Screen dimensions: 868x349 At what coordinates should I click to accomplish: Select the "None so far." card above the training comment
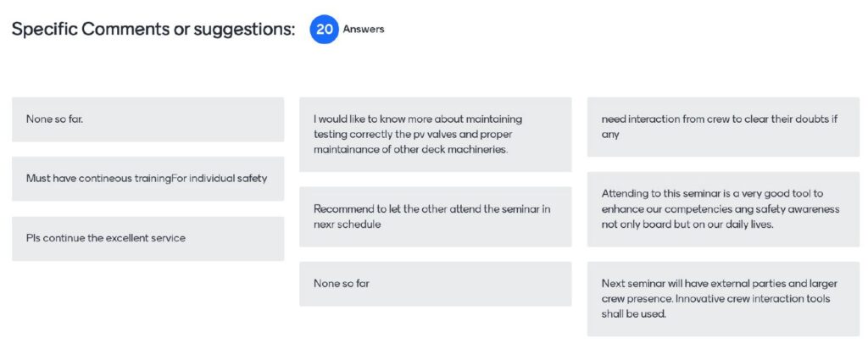pos(147,119)
